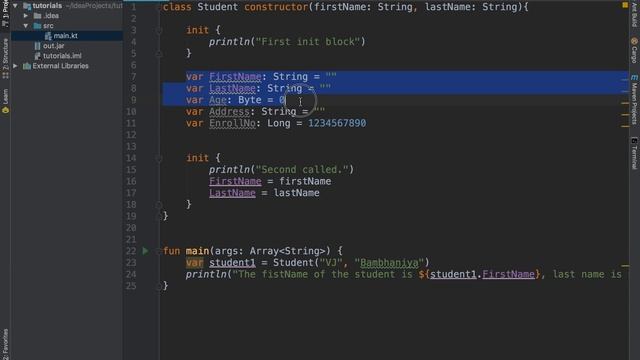This screenshot has height=360, width=640.
Task: Place cursor on EnrollNo variable name
Action: coord(232,123)
